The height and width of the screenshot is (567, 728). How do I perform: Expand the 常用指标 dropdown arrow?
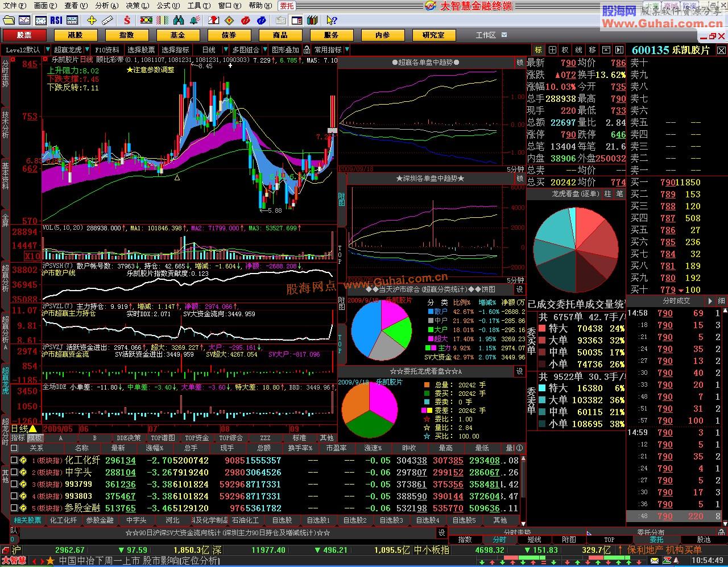(x=346, y=50)
